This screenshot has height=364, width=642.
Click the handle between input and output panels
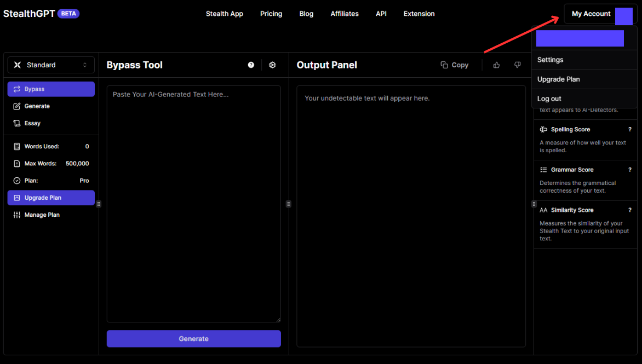tap(289, 204)
